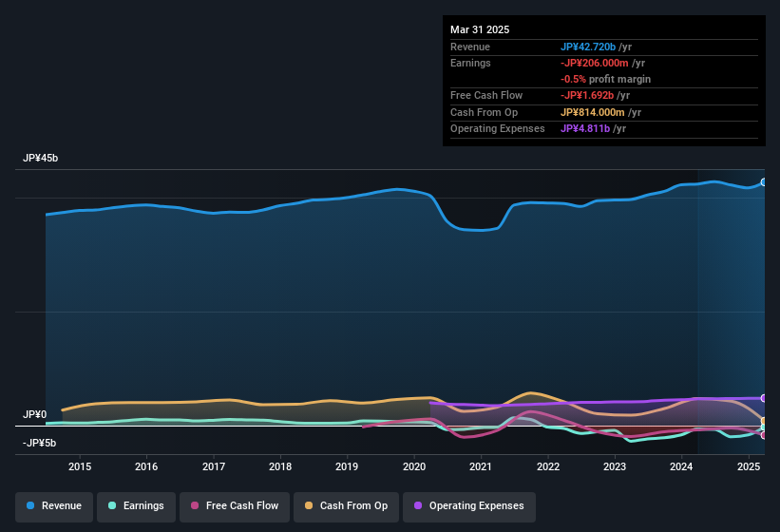This screenshot has width=780, height=532.
Task: Click the JP¥4.811b operating expenses value
Action: click(585, 129)
